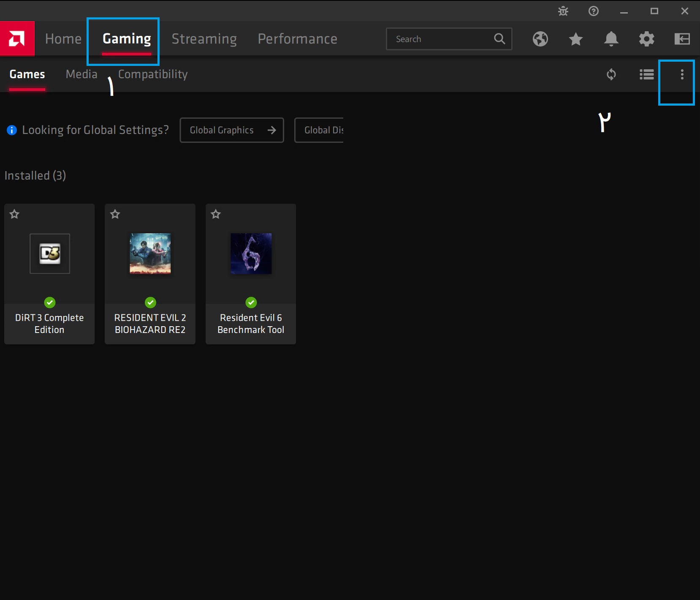The height and width of the screenshot is (600, 700).
Task: Toggle favorite star on RESIDENT EVIL 2 tile
Action: pyautogui.click(x=115, y=214)
